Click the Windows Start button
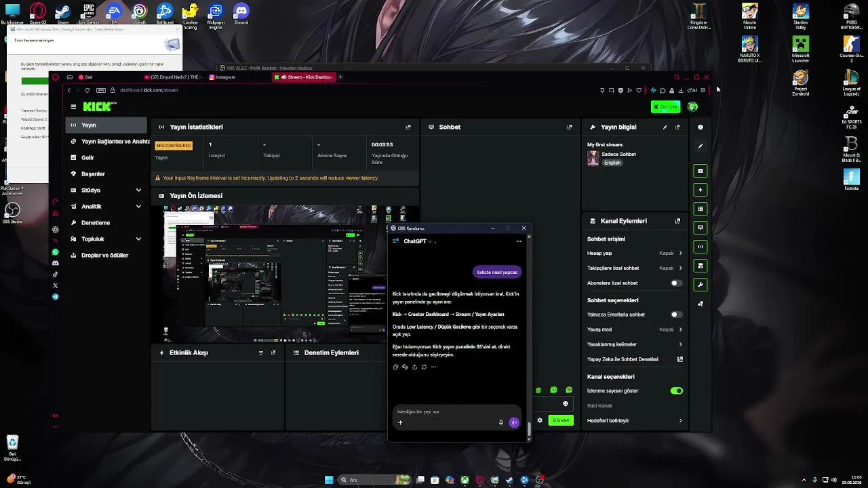 pos(329,480)
